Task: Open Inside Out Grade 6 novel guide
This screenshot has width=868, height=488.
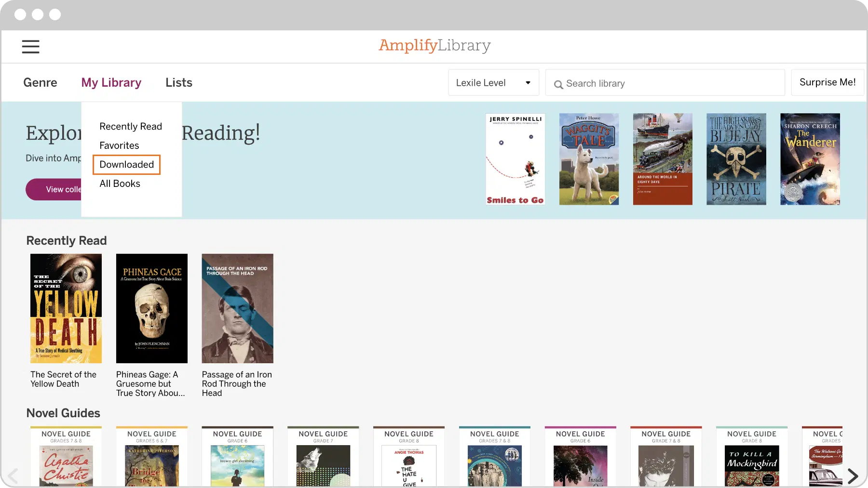Action: [x=580, y=456]
